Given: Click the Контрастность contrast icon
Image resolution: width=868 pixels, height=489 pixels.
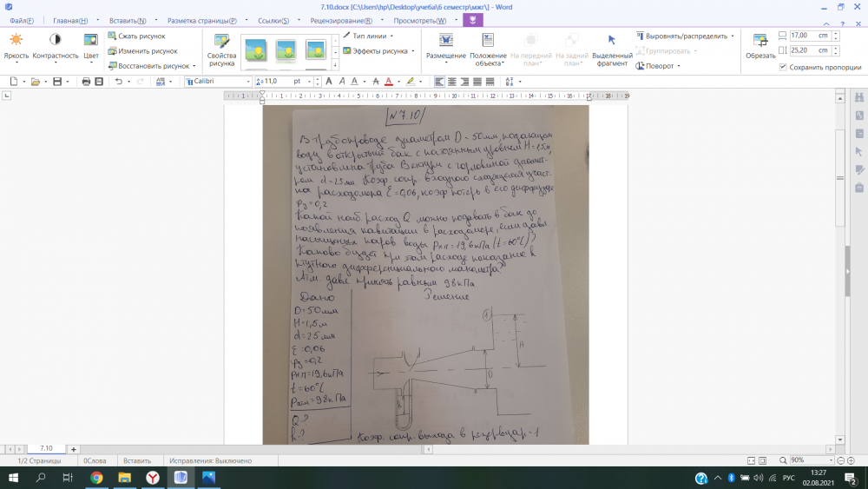Looking at the screenshot, I should (x=55, y=45).
